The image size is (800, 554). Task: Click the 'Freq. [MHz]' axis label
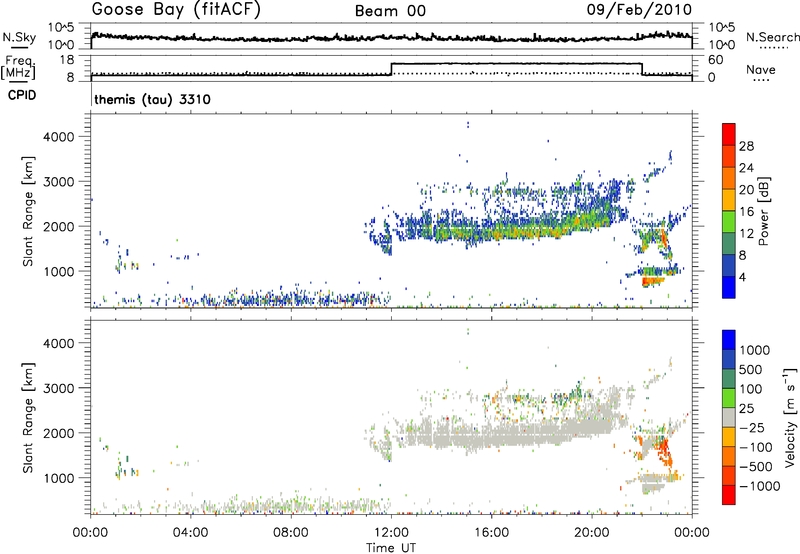[19, 67]
